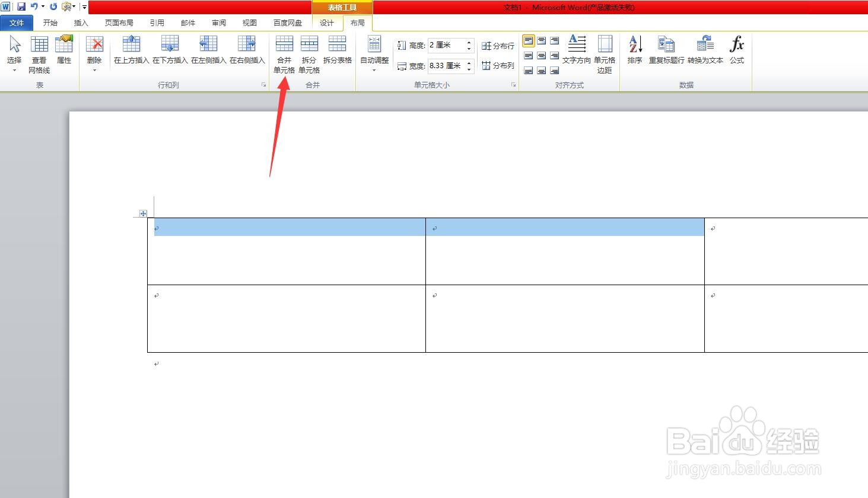Click the third cell of table row one
Image resolution: width=868 pixels, height=498 pixels.
point(786,251)
